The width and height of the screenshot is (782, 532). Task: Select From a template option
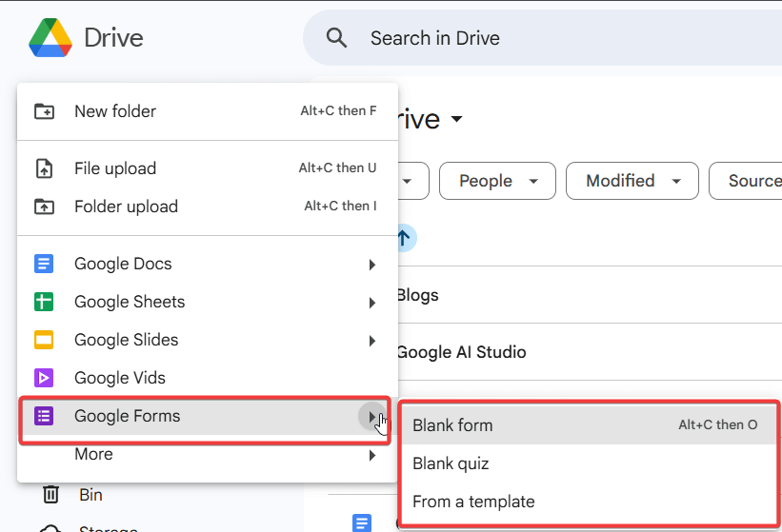pyautogui.click(x=473, y=502)
